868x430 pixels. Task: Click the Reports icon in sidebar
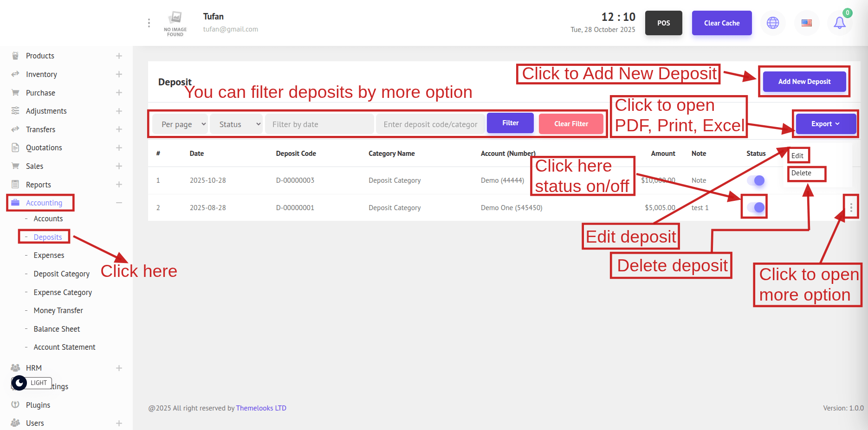point(15,184)
